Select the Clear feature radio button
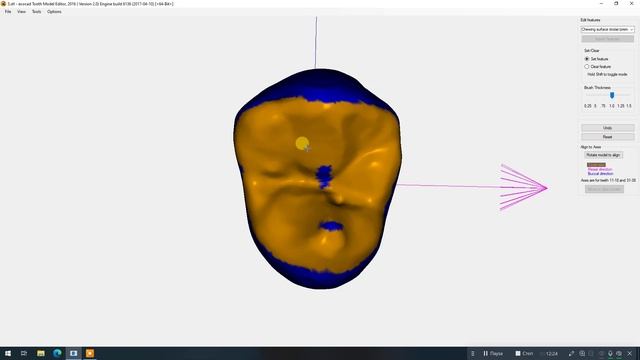Screen dimensions: 640x360 587,67
